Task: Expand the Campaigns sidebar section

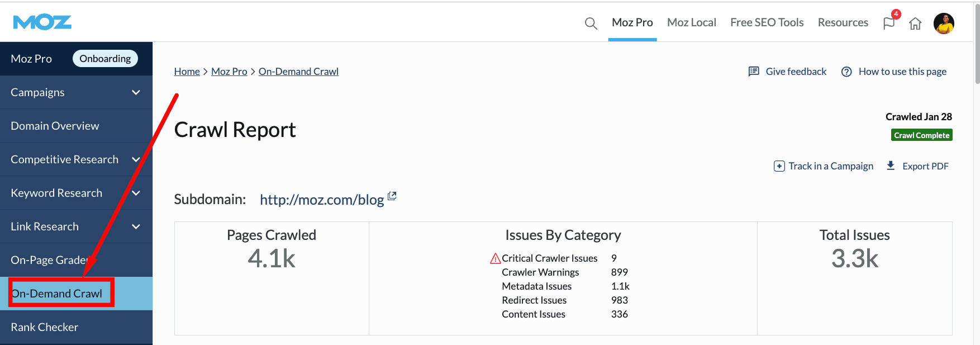Action: click(x=136, y=92)
